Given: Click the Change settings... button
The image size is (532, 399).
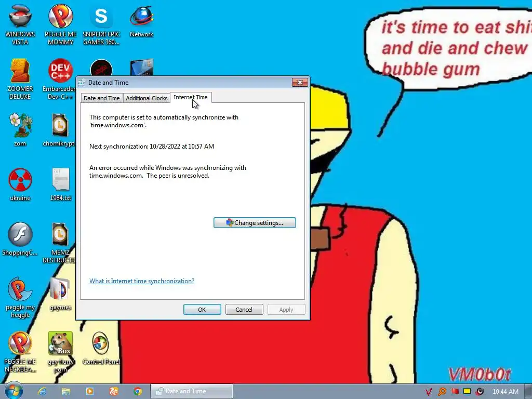Looking at the screenshot, I should point(255,222).
